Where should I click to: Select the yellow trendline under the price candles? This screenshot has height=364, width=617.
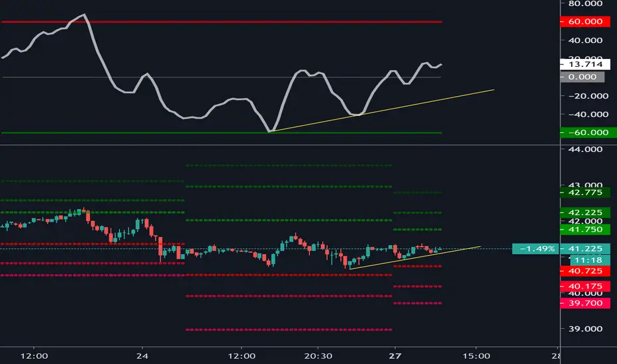[x=415, y=257]
